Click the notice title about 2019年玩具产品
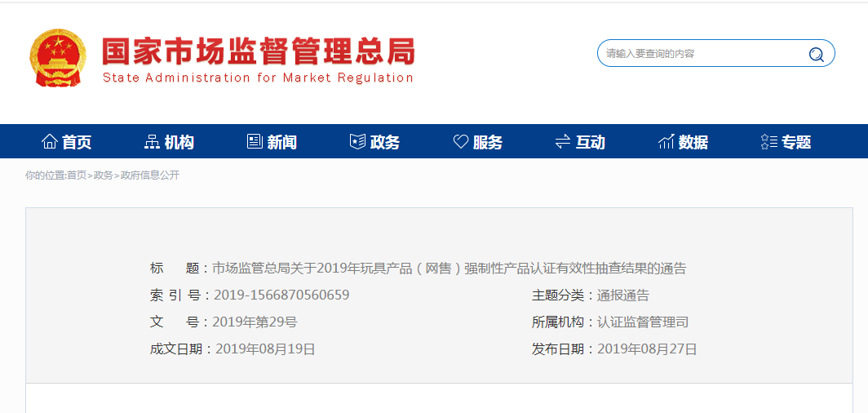Image resolution: width=868 pixels, height=413 pixels. 449,269
